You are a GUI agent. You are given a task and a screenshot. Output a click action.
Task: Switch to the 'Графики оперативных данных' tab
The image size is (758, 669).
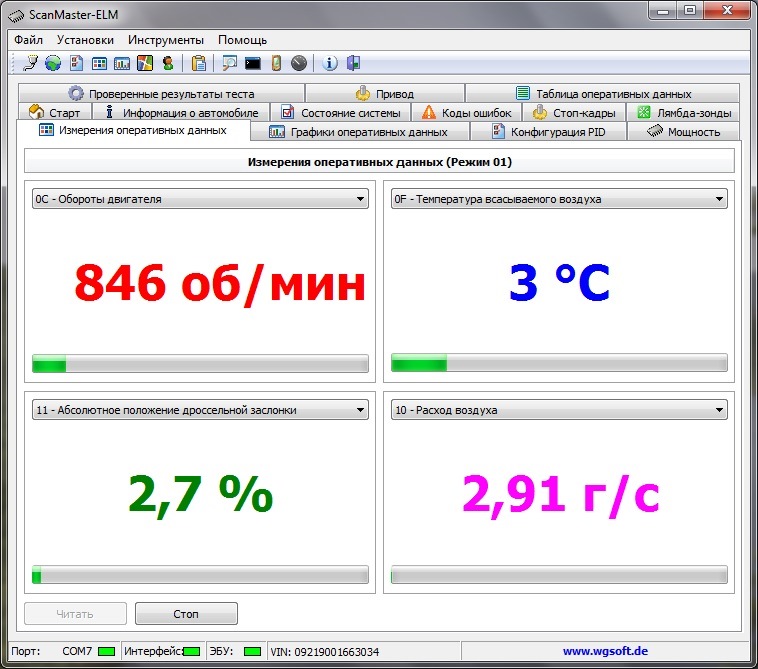358,132
